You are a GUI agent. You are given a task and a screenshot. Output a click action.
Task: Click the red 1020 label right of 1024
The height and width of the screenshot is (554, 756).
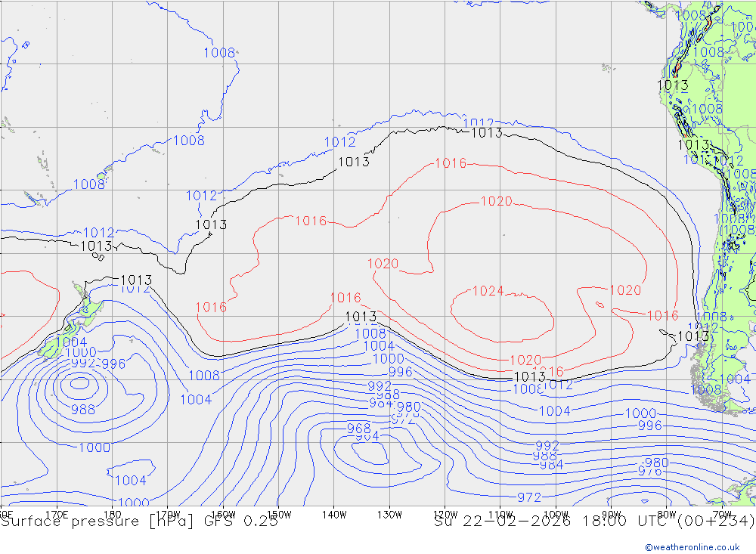point(625,289)
